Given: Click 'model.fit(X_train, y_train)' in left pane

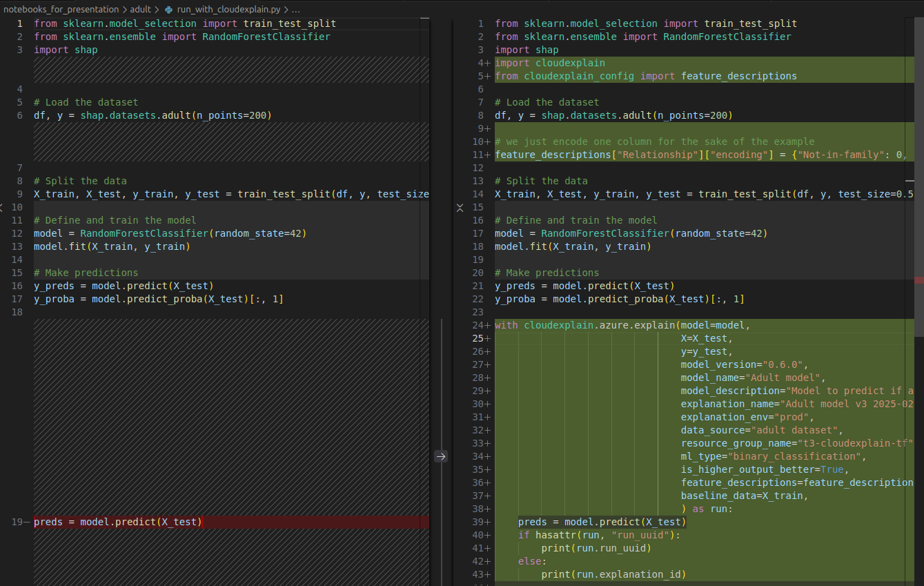Looking at the screenshot, I should 111,246.
